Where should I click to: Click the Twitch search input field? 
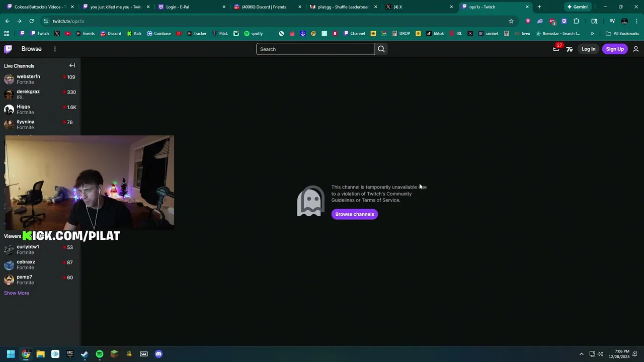tap(315, 49)
